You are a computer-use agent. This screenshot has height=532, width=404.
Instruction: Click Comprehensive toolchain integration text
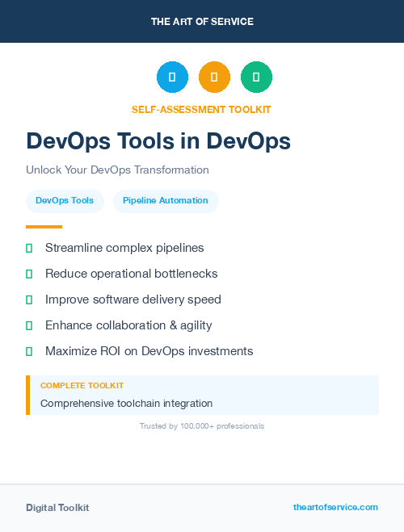[x=126, y=404]
